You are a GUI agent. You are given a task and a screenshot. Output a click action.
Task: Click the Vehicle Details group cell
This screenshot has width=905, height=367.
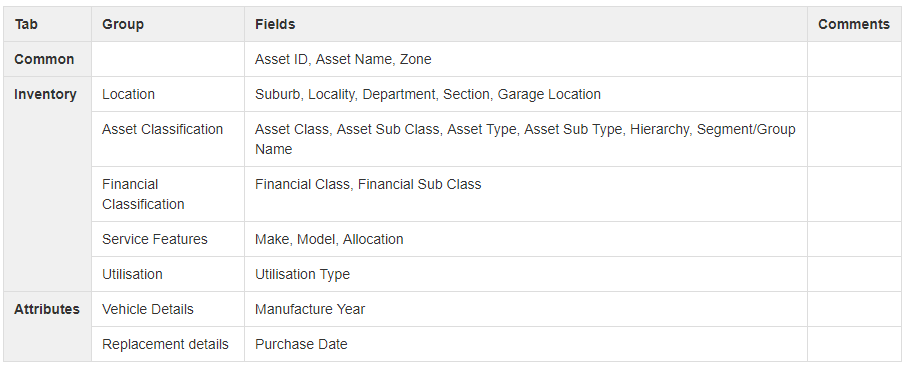click(x=168, y=309)
